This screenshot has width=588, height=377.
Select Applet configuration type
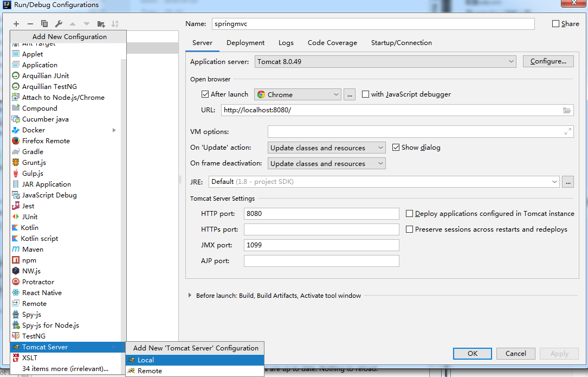click(x=66, y=54)
